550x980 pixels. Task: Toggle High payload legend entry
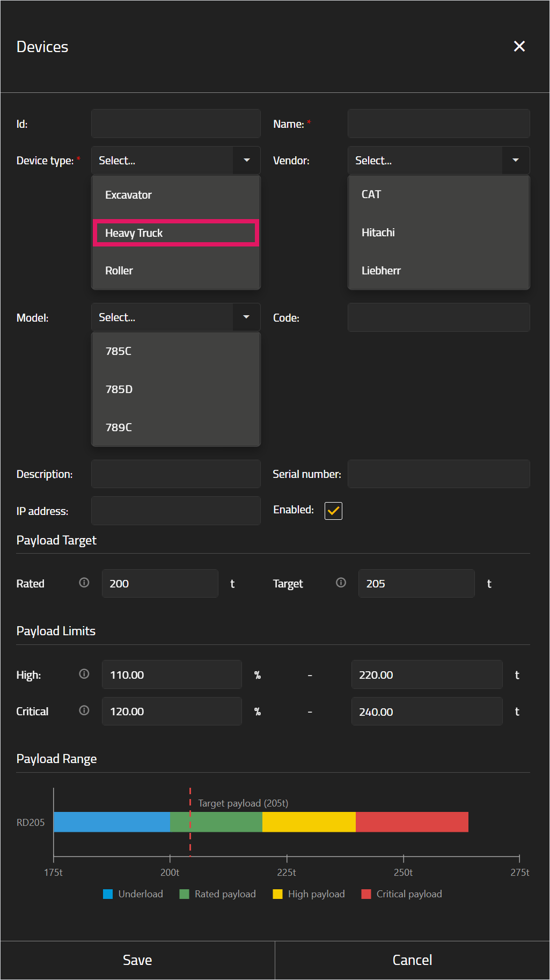coord(309,894)
